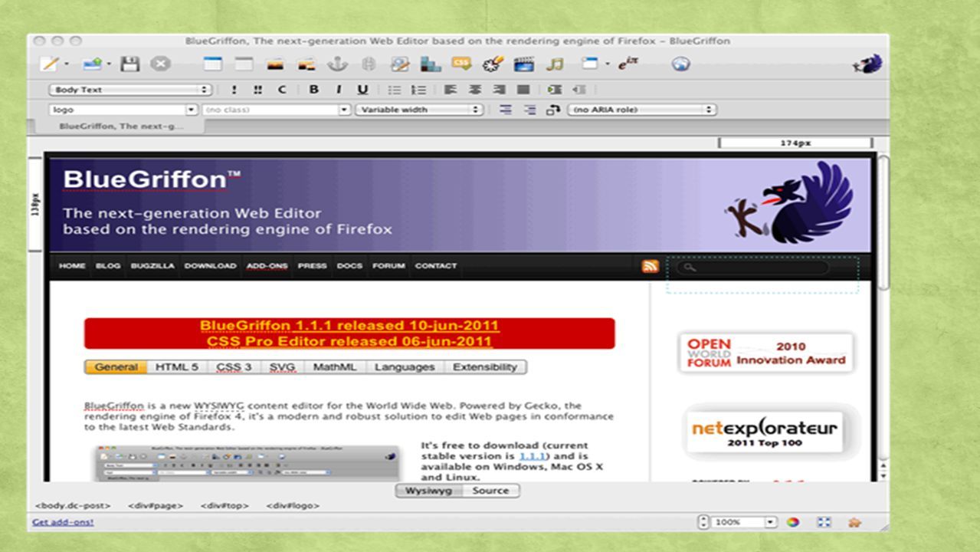Image resolution: width=980 pixels, height=552 pixels.
Task: Select the MathML tab in the page
Action: pyautogui.click(x=335, y=367)
